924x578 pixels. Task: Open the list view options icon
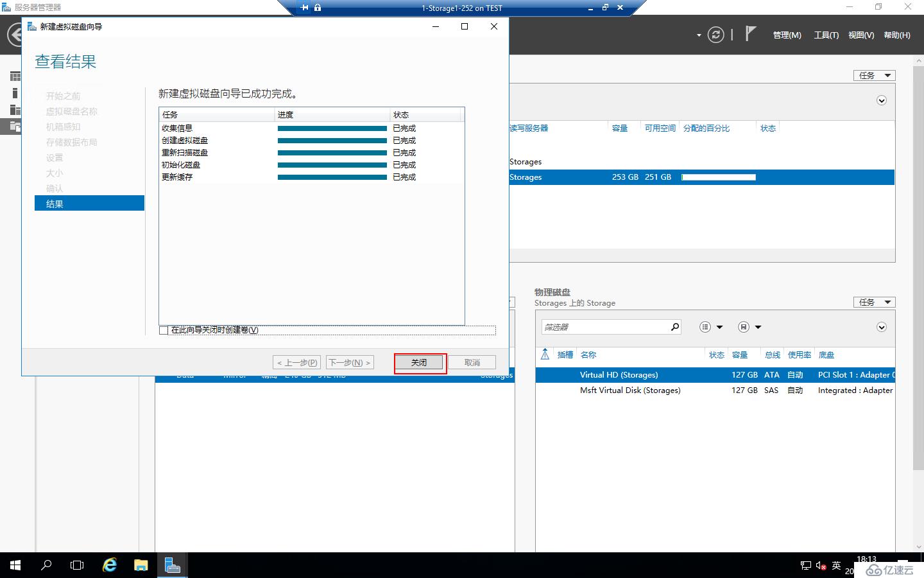pos(705,327)
